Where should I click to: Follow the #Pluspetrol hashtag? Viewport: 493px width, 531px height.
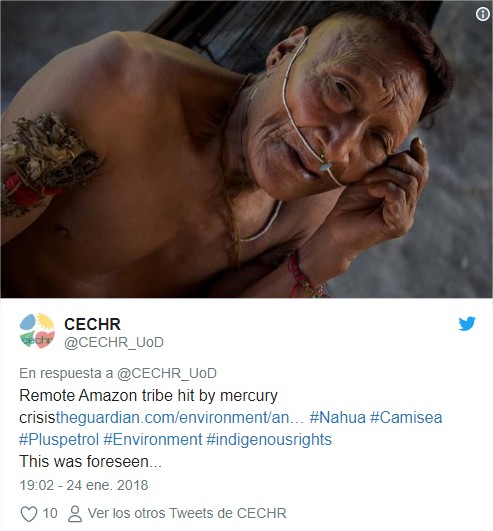(x=59, y=440)
